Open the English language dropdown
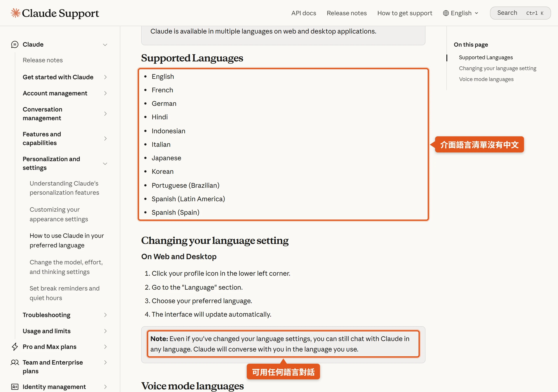 tap(461, 13)
